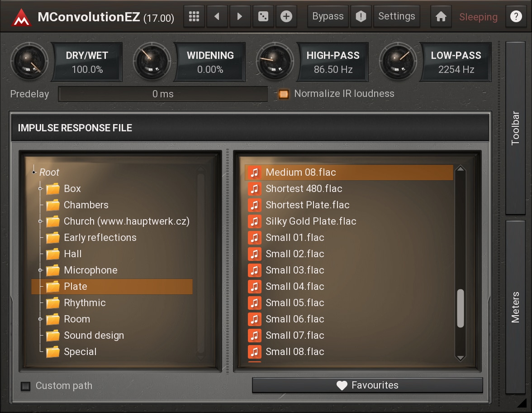The width and height of the screenshot is (532, 413).
Task: Click the Favourites button
Action: pyautogui.click(x=367, y=385)
